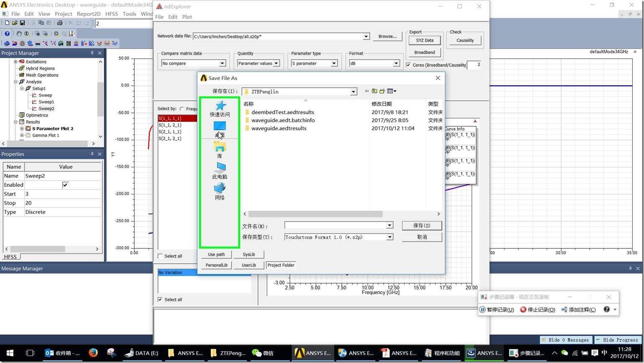Select This PC (此电脑) in the save dialog
Viewport: 644px width, 363px height.
pyautogui.click(x=220, y=171)
